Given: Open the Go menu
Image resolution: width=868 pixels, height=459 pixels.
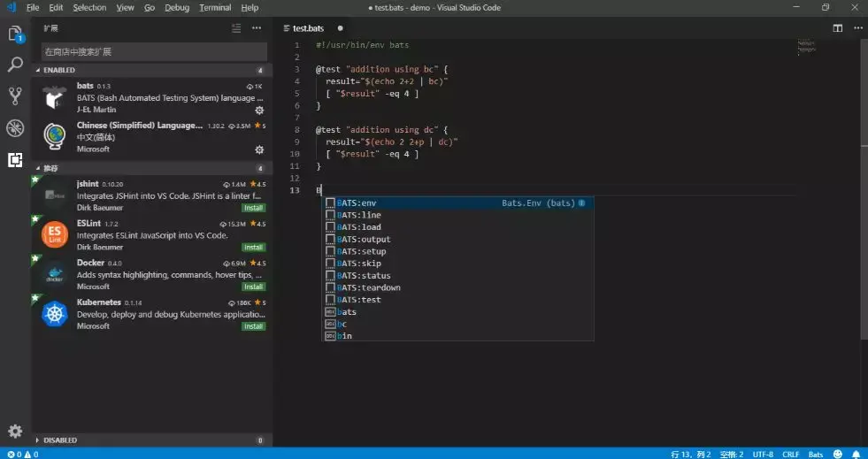Looking at the screenshot, I should (150, 8).
